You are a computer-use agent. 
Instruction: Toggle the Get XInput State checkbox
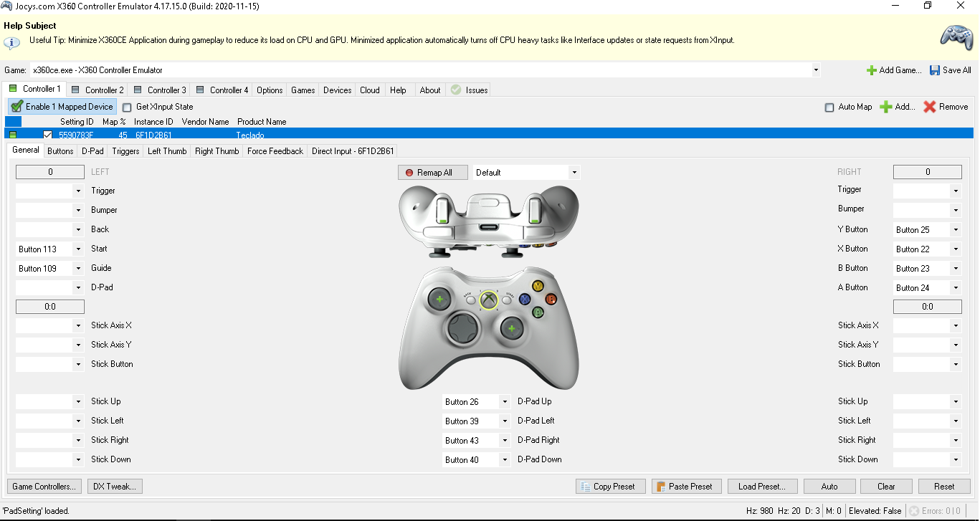pos(127,107)
